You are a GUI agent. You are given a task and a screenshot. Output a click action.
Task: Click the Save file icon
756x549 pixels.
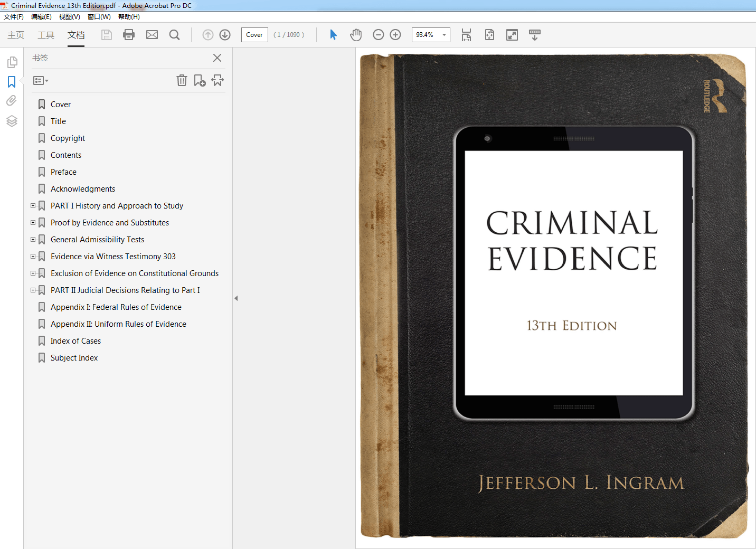coord(107,35)
